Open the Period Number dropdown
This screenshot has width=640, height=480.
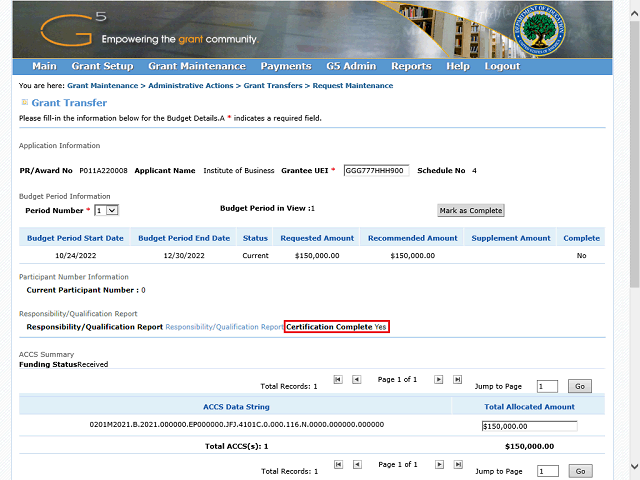[107, 210]
